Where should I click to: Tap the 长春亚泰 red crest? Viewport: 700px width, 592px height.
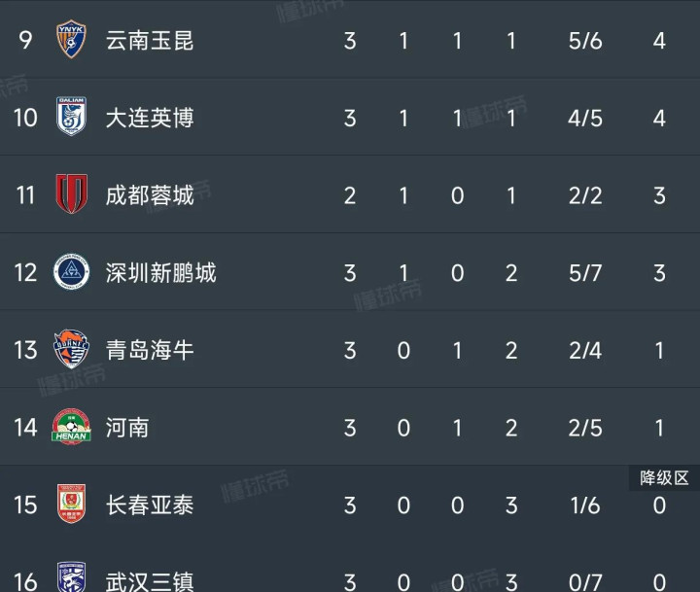click(71, 504)
